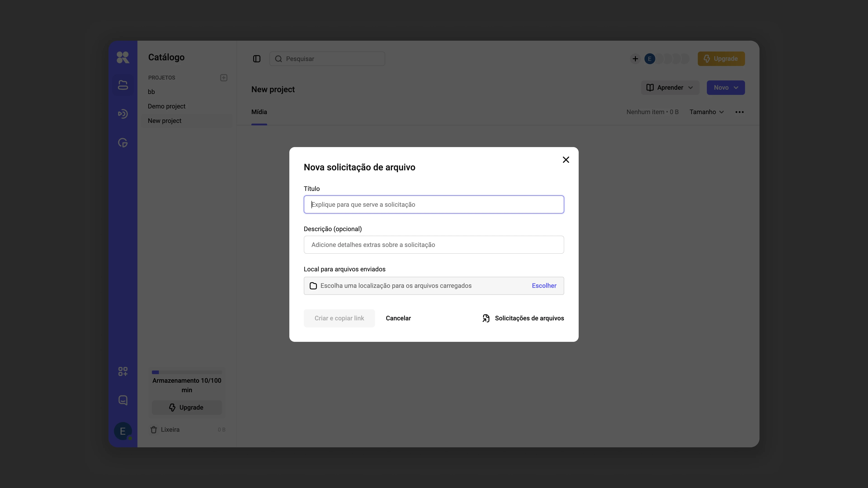
Task: Toggle the sidebar panel icon
Action: 257,59
